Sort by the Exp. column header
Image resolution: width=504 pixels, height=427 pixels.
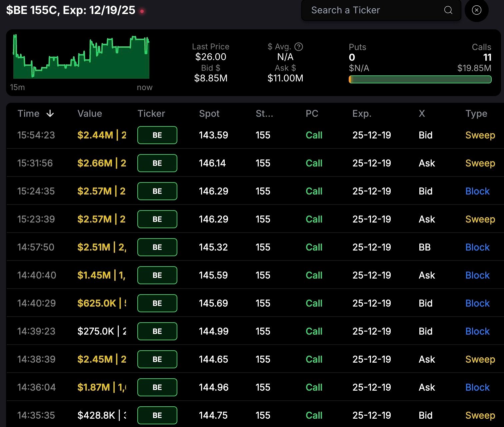tap(362, 114)
